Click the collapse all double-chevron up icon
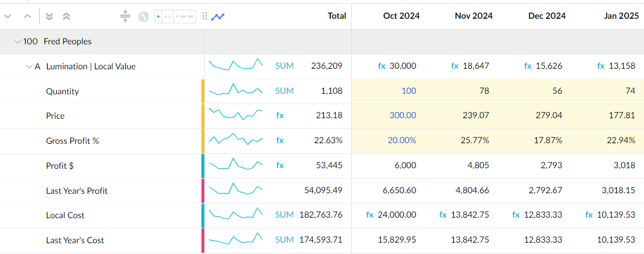This screenshot has height=254, width=644. tap(66, 16)
